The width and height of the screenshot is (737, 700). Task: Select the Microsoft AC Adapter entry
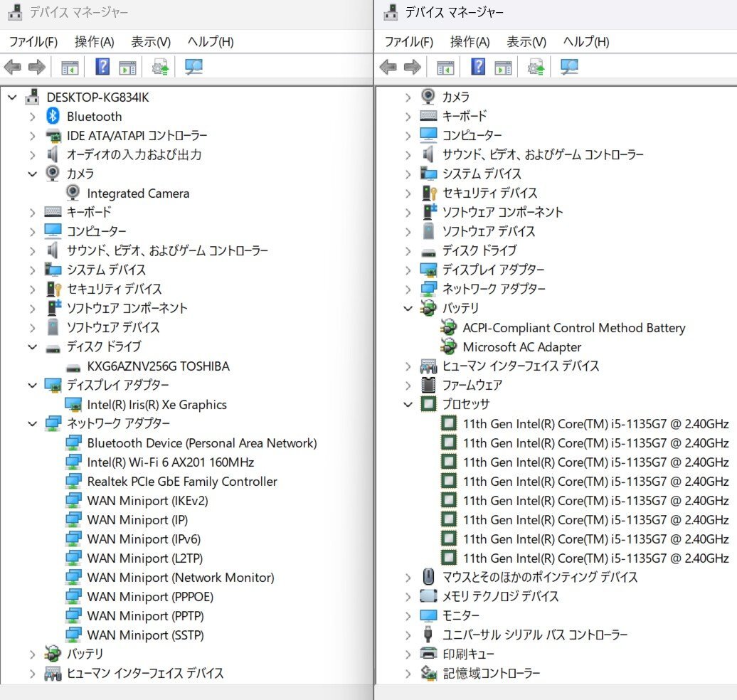(521, 347)
